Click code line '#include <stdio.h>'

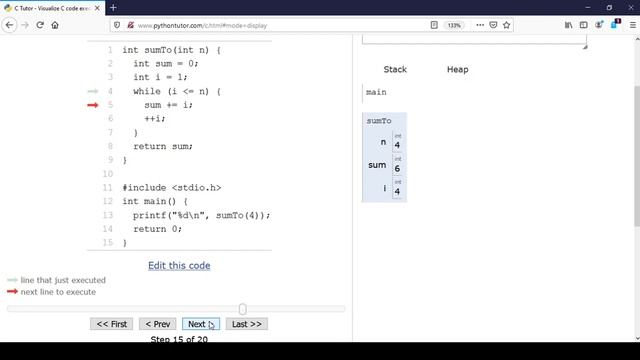tap(171, 188)
